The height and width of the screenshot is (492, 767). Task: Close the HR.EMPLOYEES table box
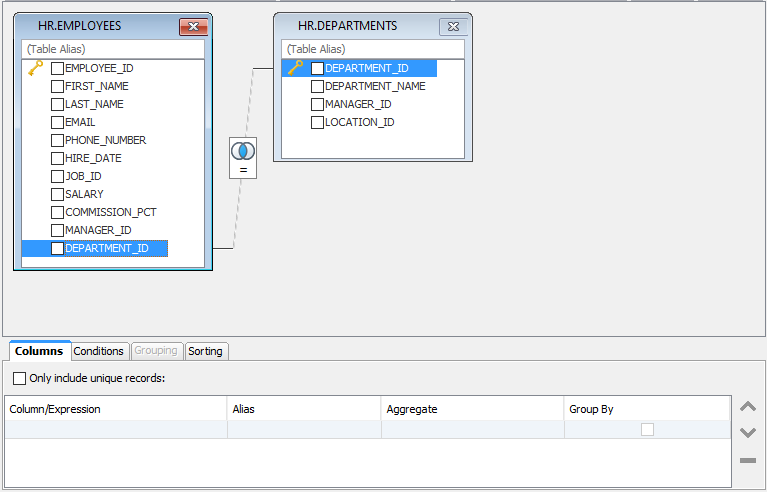pos(192,27)
